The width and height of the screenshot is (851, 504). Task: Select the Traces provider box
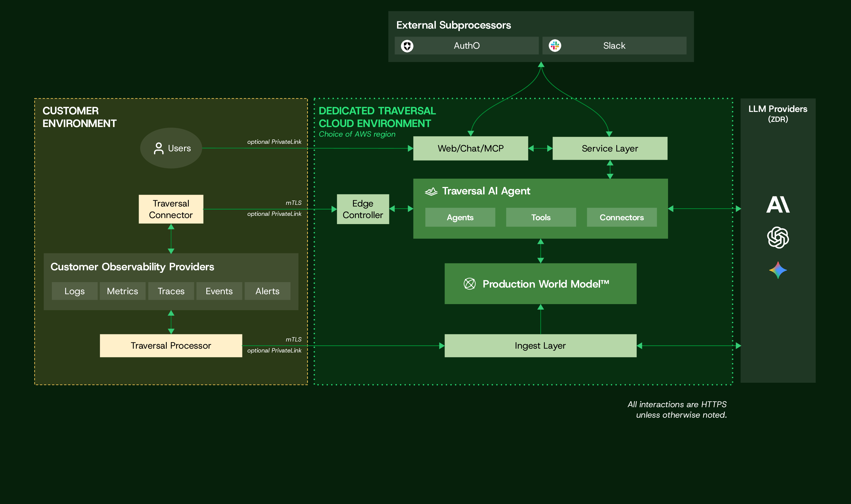coord(171,291)
